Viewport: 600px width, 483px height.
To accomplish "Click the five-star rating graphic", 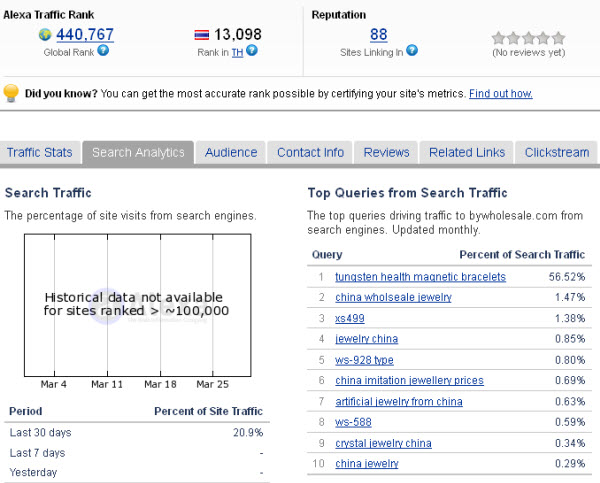I will 528,38.
